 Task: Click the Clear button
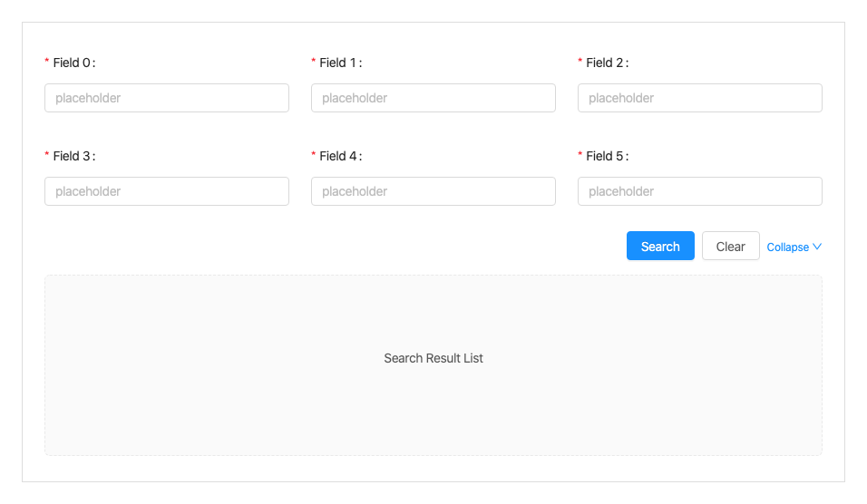[730, 246]
